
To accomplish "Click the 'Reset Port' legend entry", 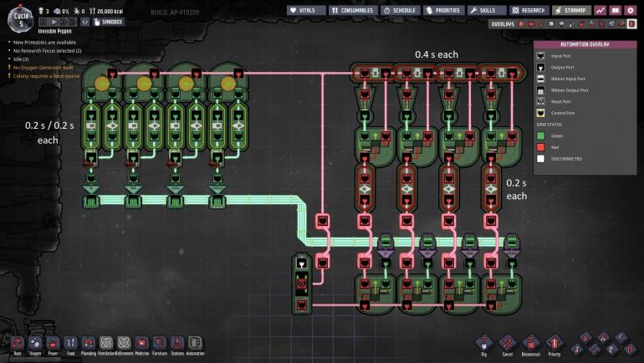I will pyautogui.click(x=560, y=101).
